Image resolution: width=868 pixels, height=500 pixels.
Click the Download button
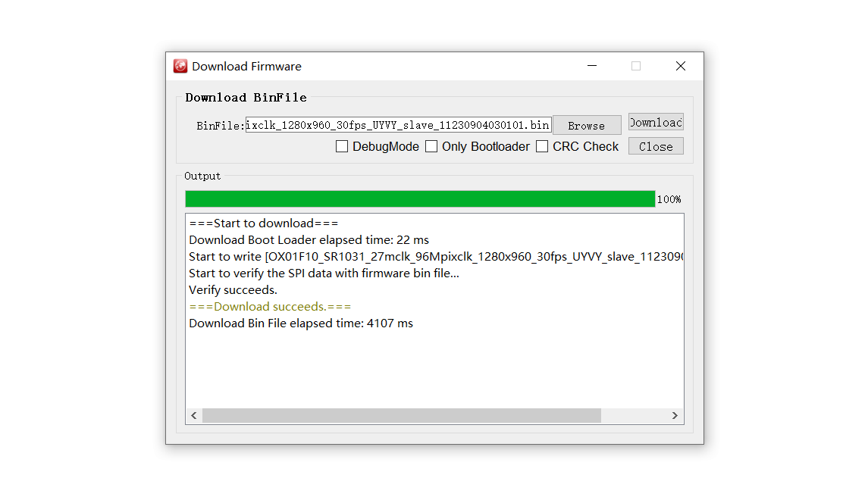tap(656, 122)
